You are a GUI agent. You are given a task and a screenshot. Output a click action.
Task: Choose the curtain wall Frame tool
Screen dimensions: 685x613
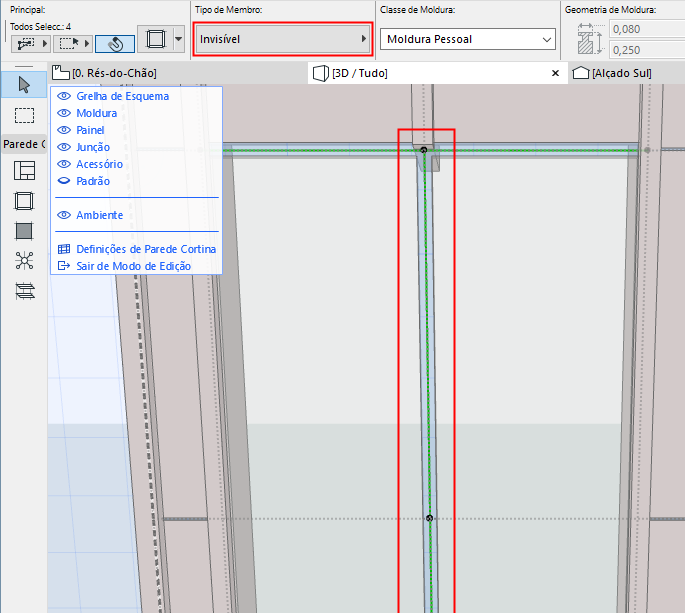coord(24,201)
